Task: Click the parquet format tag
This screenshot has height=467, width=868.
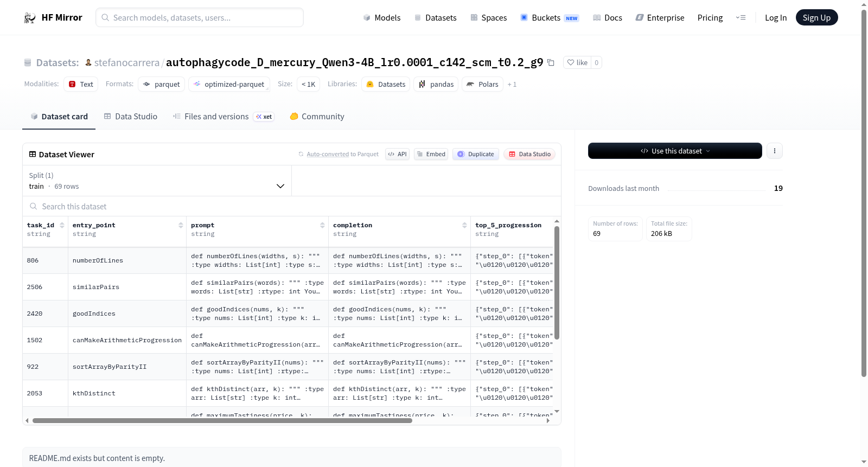Action: coord(162,84)
